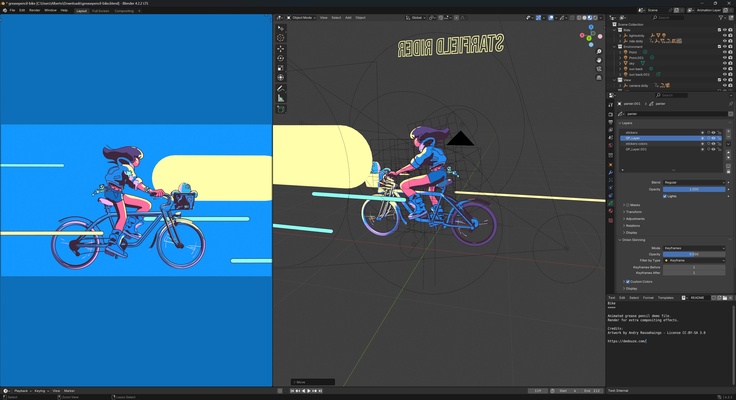Open the Modifiers properties tab wrench icon
This screenshot has height=400, width=736.
click(x=610, y=172)
